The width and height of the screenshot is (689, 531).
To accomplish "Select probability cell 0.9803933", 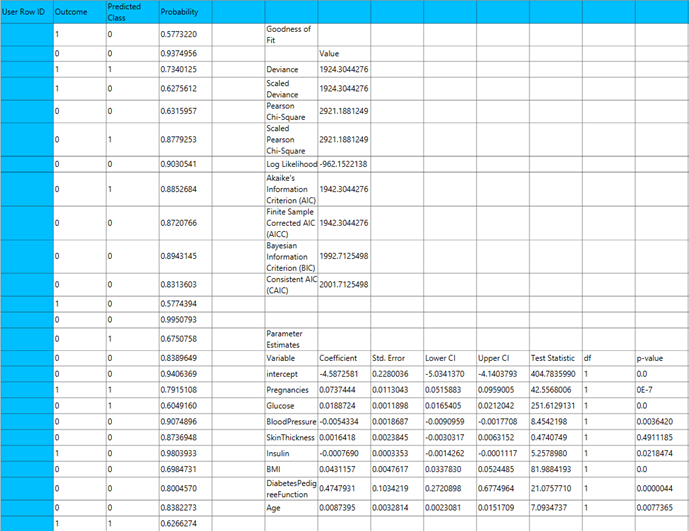I will (x=185, y=453).
